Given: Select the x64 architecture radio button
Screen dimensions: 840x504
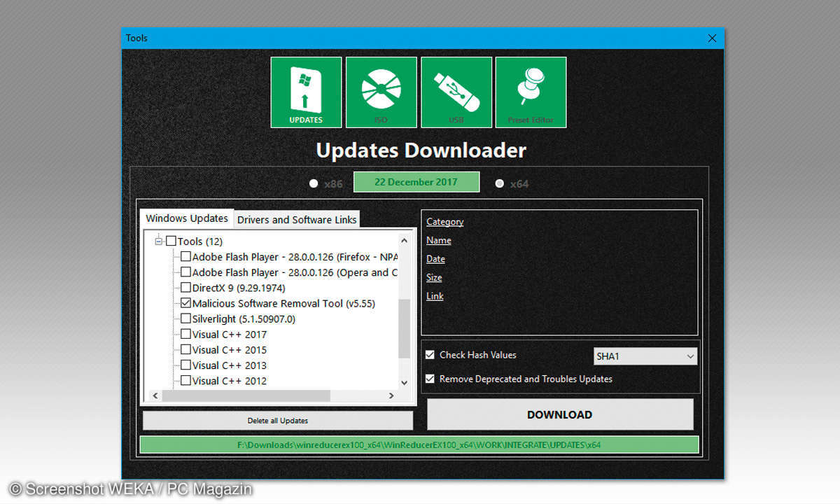Looking at the screenshot, I should 499,183.
